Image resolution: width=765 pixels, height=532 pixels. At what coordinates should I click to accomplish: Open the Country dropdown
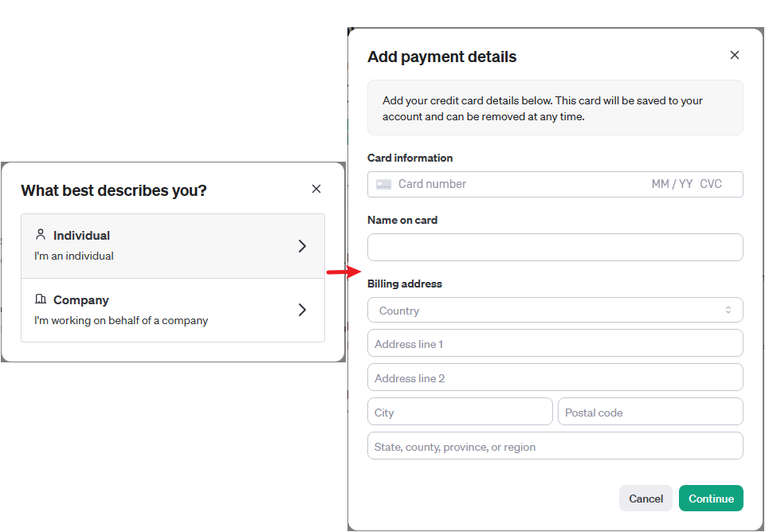coord(555,310)
